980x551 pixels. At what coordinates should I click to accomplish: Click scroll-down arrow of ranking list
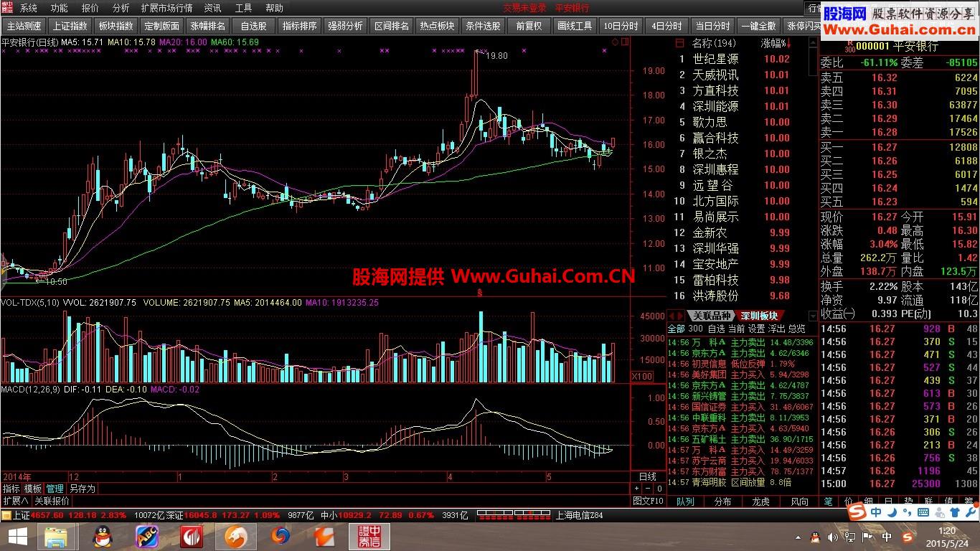click(813, 316)
